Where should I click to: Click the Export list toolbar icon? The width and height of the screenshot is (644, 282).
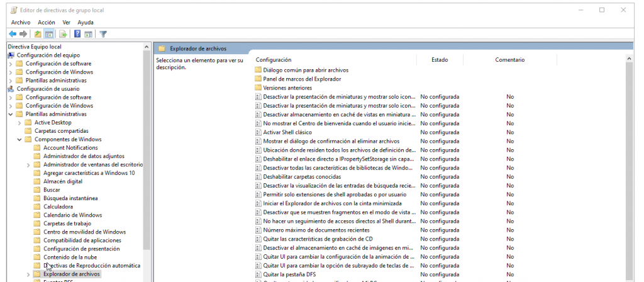(x=63, y=34)
